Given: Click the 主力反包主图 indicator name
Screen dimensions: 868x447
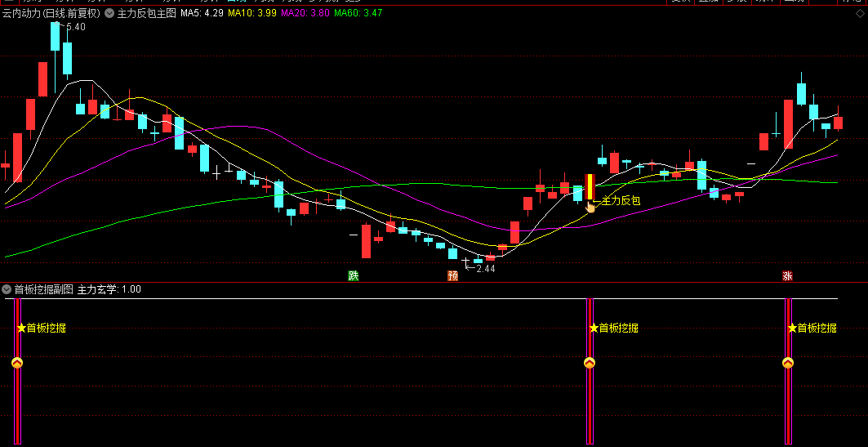Looking at the screenshot, I should point(146,13).
